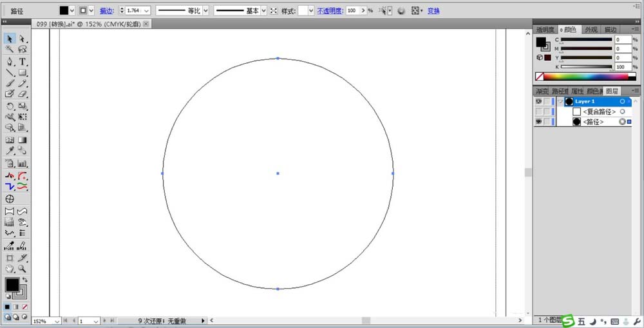Pick a hue from the color spectrum bar
This screenshot has width=644, height=328.
pos(585,77)
